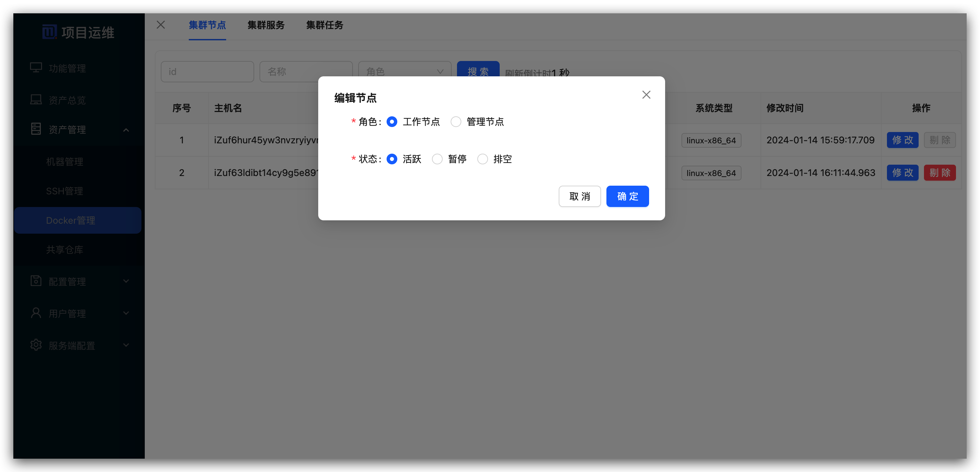This screenshot has height=472, width=980.
Task: Open the 功能管理 monitor icon in sidebar
Action: coord(36,68)
